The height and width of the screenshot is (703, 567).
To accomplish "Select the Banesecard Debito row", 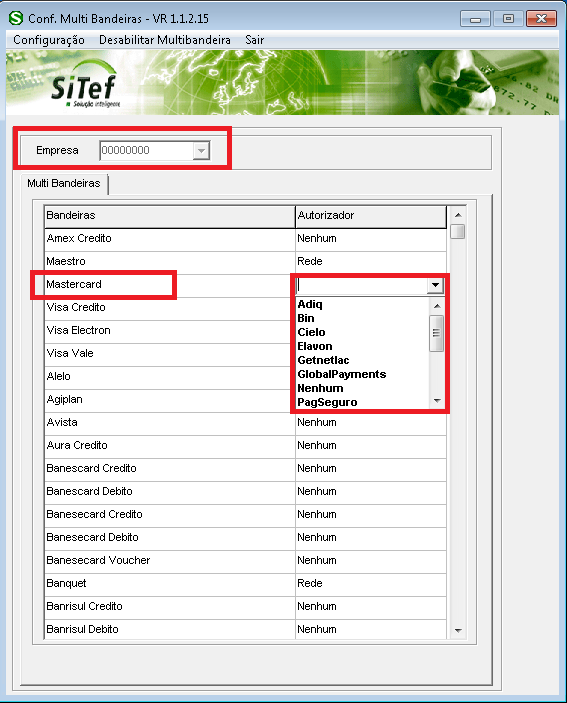I will pos(169,538).
